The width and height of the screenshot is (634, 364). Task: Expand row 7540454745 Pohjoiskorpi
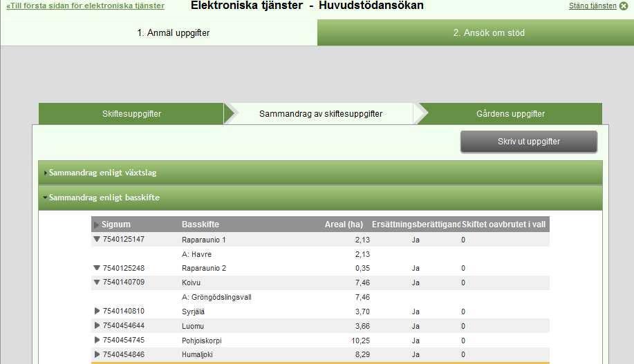(x=97, y=340)
